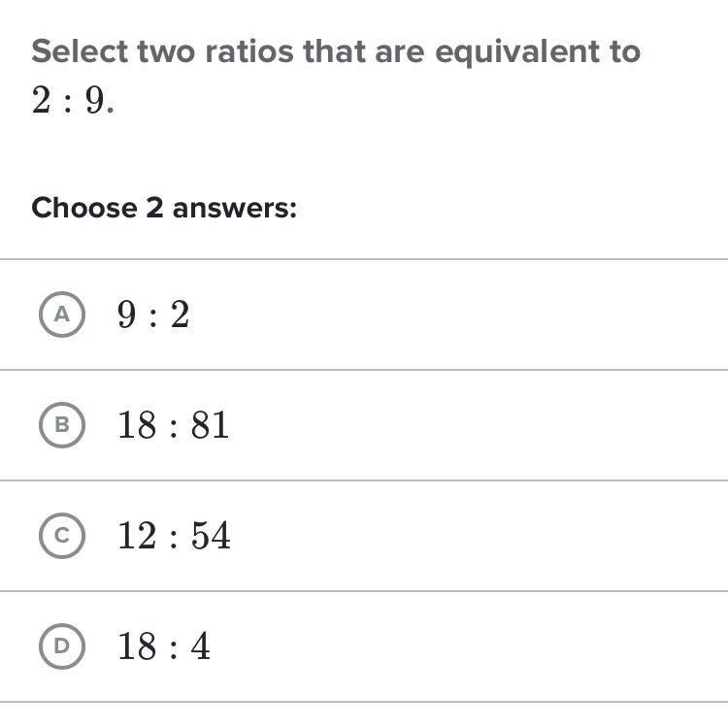728x728 pixels.
Task: Click the word 'equivalent' in the prompt
Action: [516, 52]
